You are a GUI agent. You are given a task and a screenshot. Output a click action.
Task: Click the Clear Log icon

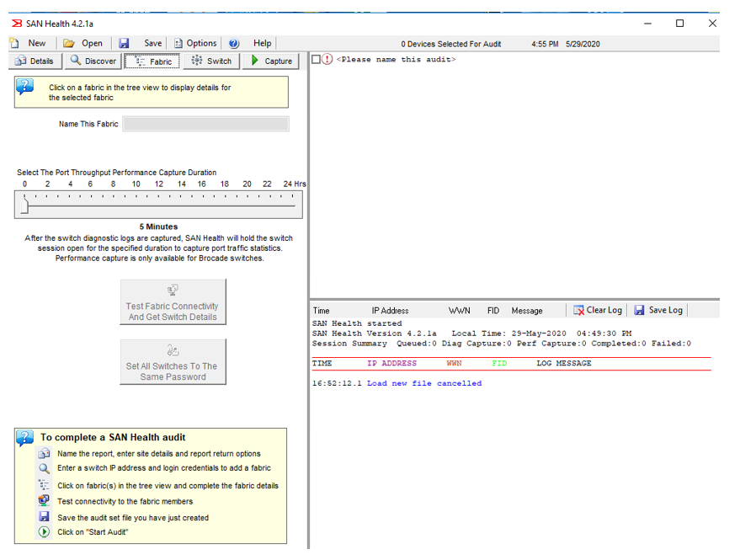point(579,310)
